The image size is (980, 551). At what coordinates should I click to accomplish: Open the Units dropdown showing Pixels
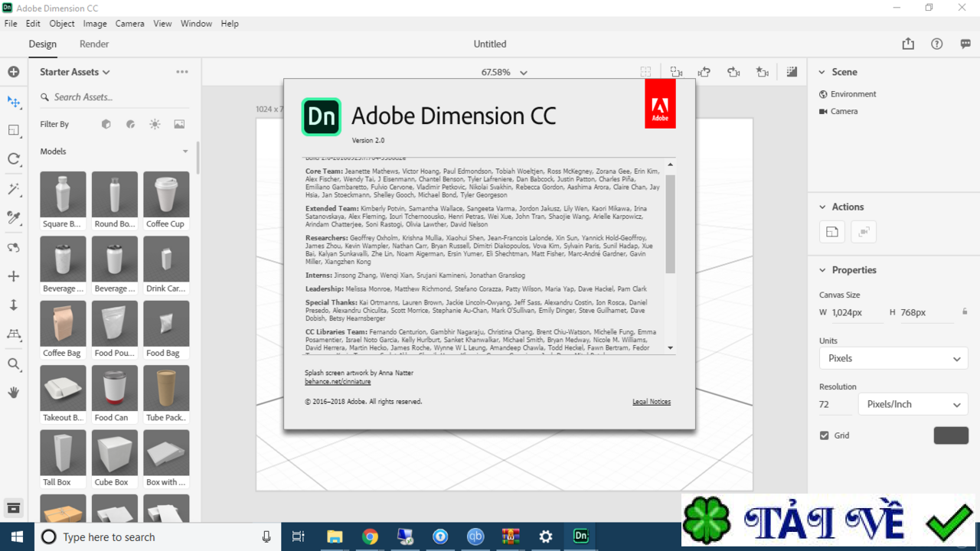point(893,358)
